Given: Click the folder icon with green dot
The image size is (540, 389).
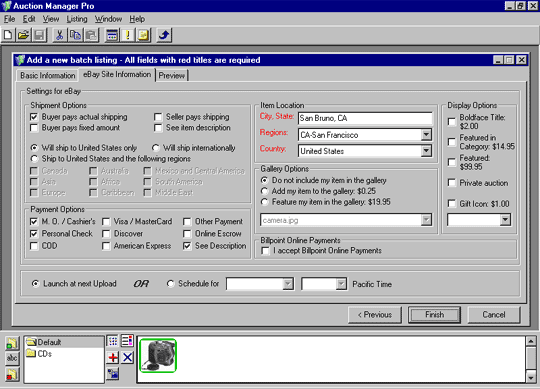Looking at the screenshot, I should click(12, 343).
